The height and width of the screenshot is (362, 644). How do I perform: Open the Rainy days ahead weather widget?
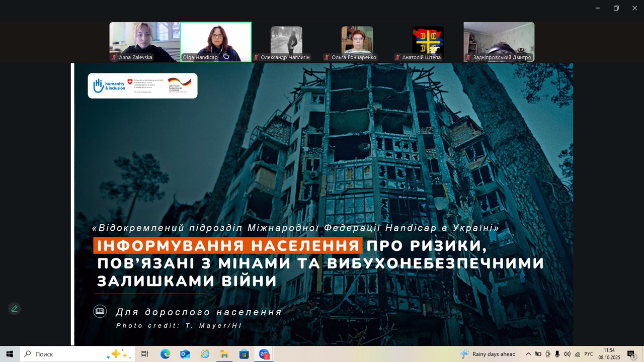pos(488,354)
